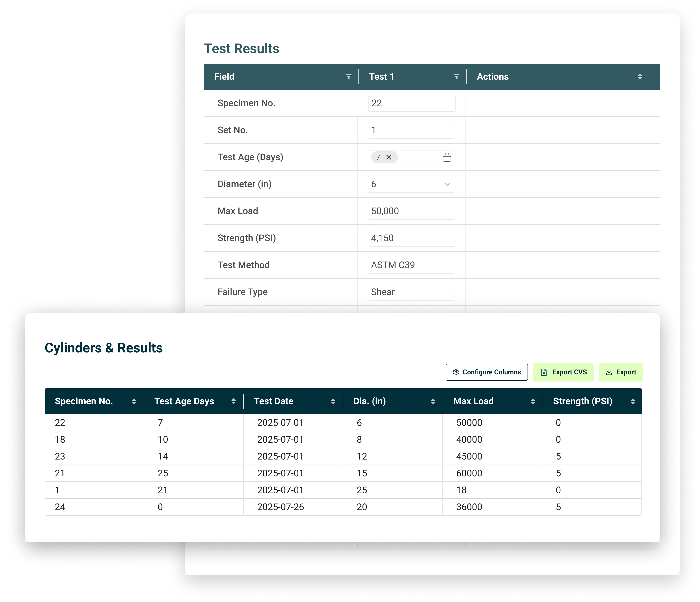Click the spreadsheet icon on Export CVS

(544, 372)
